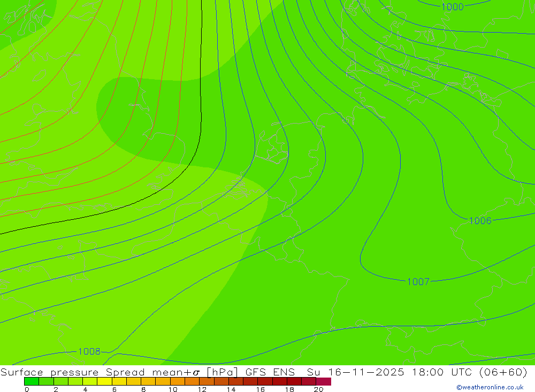Open the weatheronline.co.uk copyright link

[490, 387]
